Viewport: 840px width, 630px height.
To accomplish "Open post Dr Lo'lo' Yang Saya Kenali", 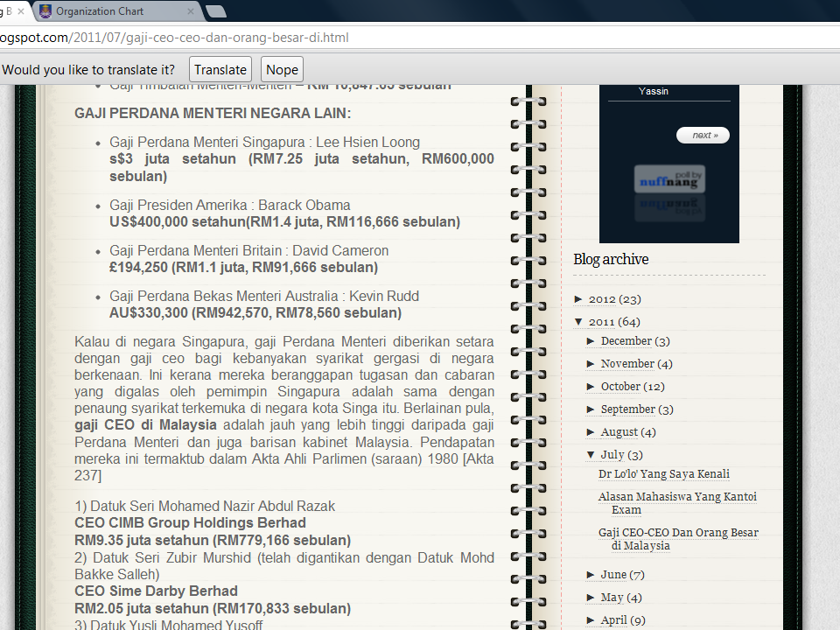I will point(664,474).
